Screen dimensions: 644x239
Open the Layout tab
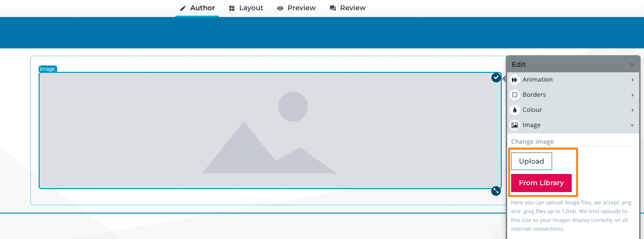pyautogui.click(x=246, y=8)
